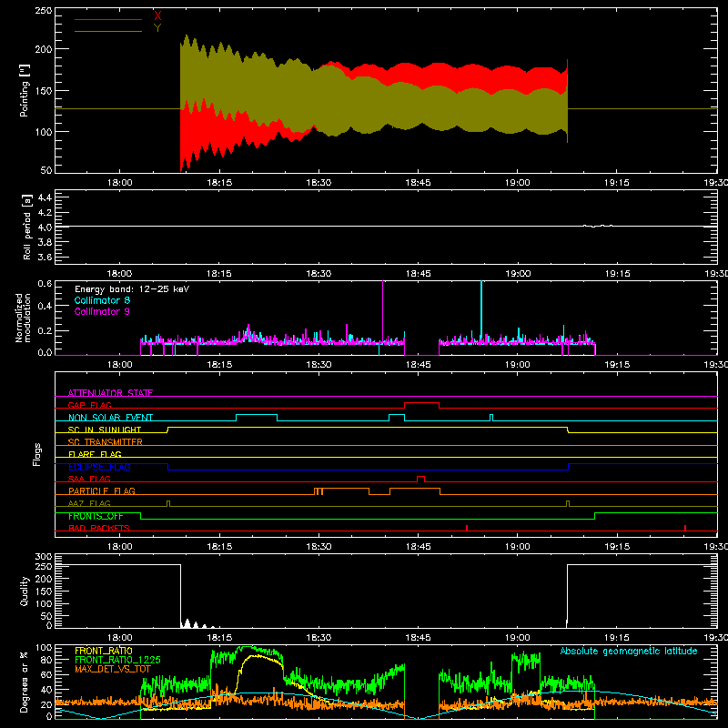The height and width of the screenshot is (728, 728).
Task: Click the 'Roll period [s]' axis title
Action: pos(26,227)
